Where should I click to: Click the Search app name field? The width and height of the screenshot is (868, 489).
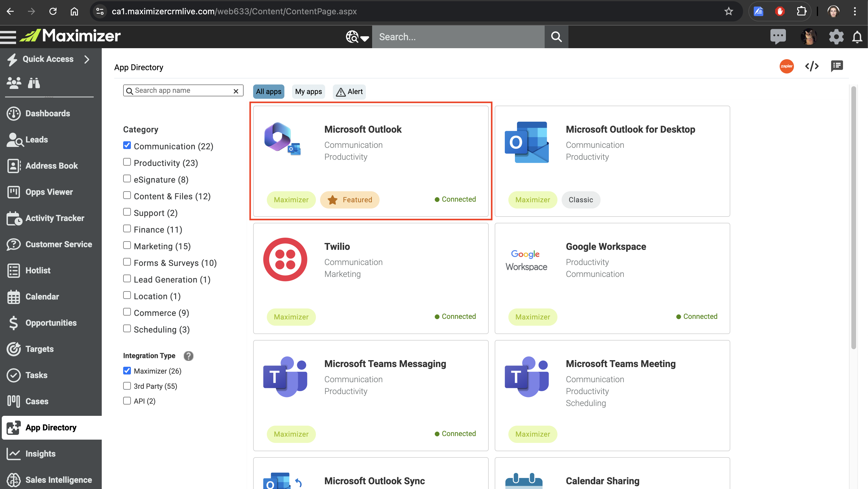183,91
